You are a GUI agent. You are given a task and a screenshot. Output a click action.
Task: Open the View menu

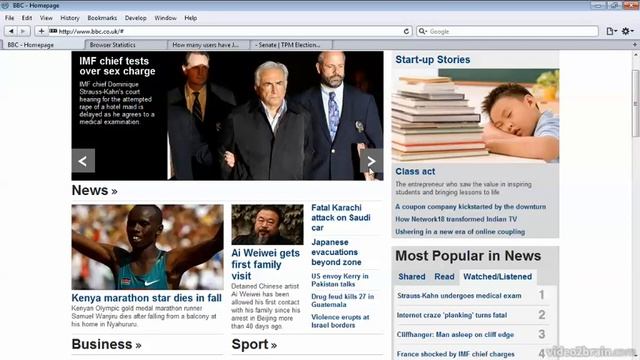pyautogui.click(x=46, y=18)
